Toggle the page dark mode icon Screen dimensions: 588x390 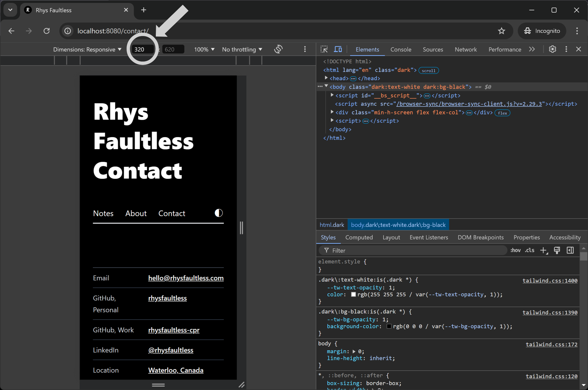(x=219, y=213)
